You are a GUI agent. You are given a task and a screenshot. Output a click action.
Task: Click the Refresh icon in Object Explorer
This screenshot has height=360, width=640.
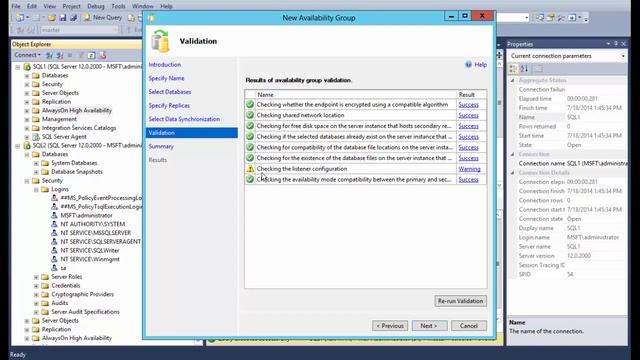pos(91,55)
